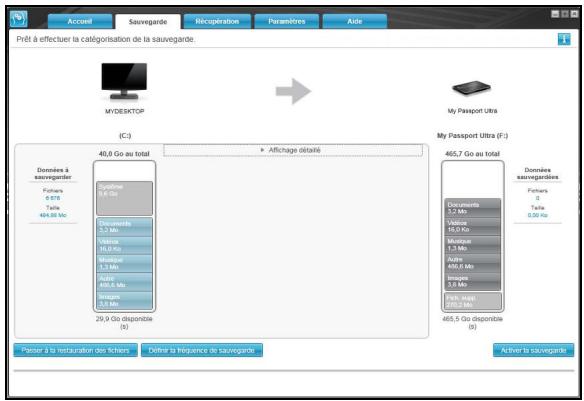584x401 pixels.
Task: Switch to the Accueil tab
Action: click(80, 22)
